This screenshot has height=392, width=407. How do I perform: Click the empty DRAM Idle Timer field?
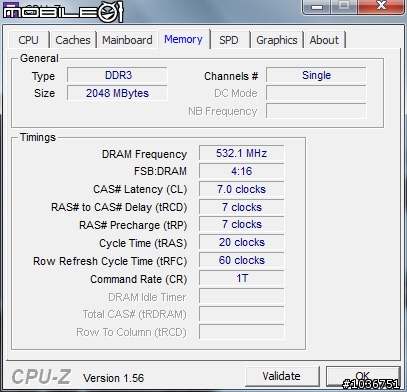pos(242,296)
